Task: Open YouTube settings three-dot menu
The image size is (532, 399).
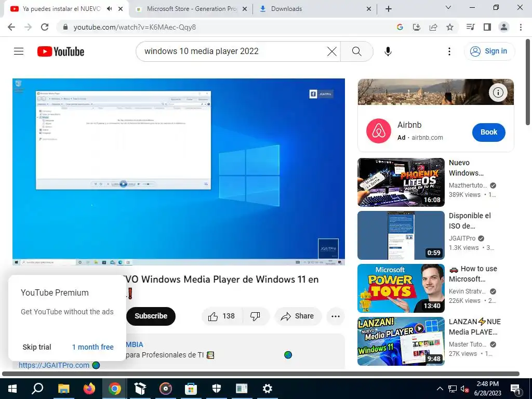Action: pyautogui.click(x=449, y=51)
